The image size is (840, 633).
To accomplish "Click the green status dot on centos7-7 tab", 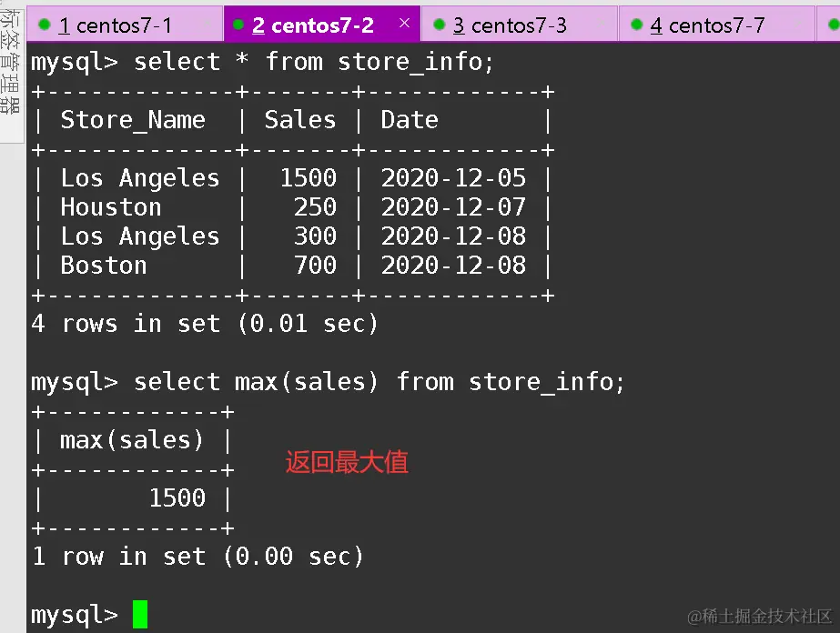I will [x=636, y=25].
